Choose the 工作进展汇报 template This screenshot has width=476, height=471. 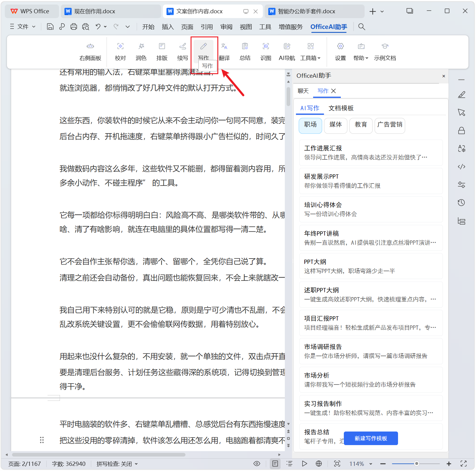click(x=371, y=153)
